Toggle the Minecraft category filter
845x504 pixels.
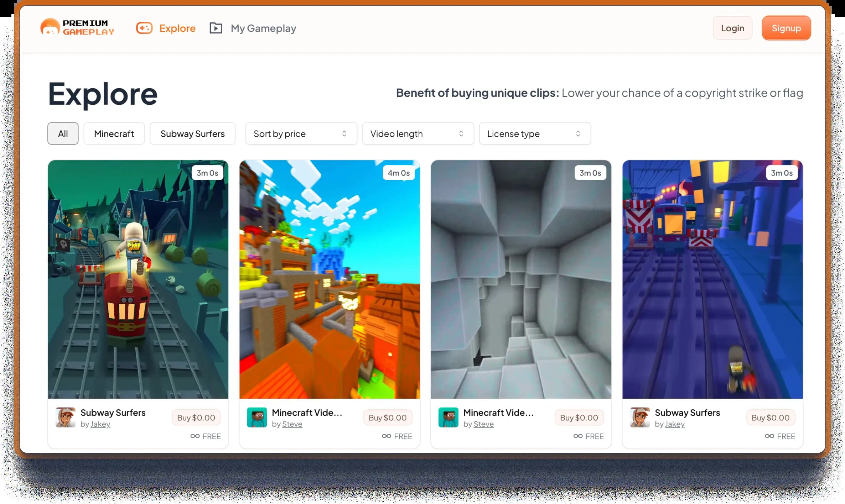coord(114,133)
